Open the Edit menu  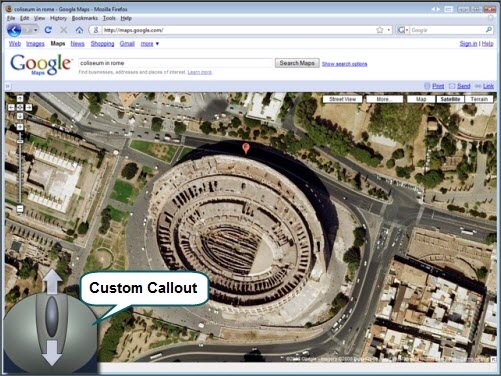coord(24,18)
